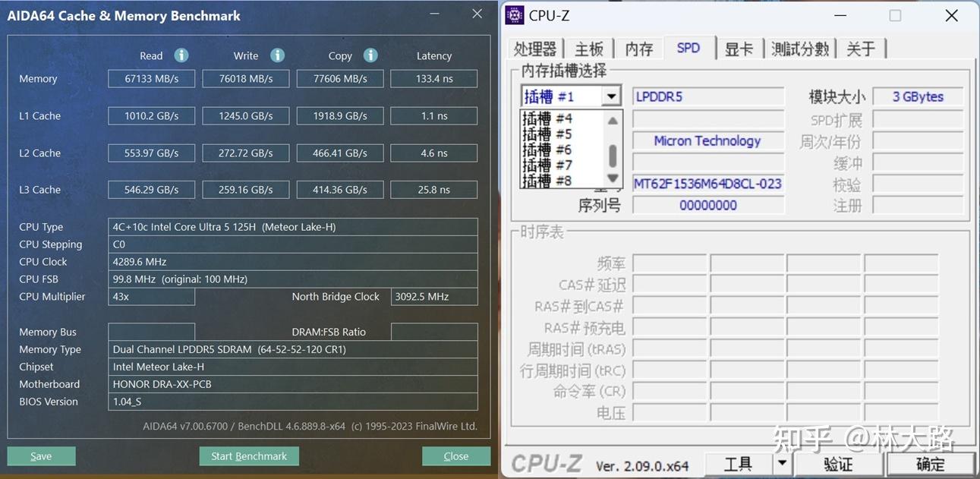Click CPU Multiplier value 43x
This screenshot has height=479, width=980.
[151, 297]
